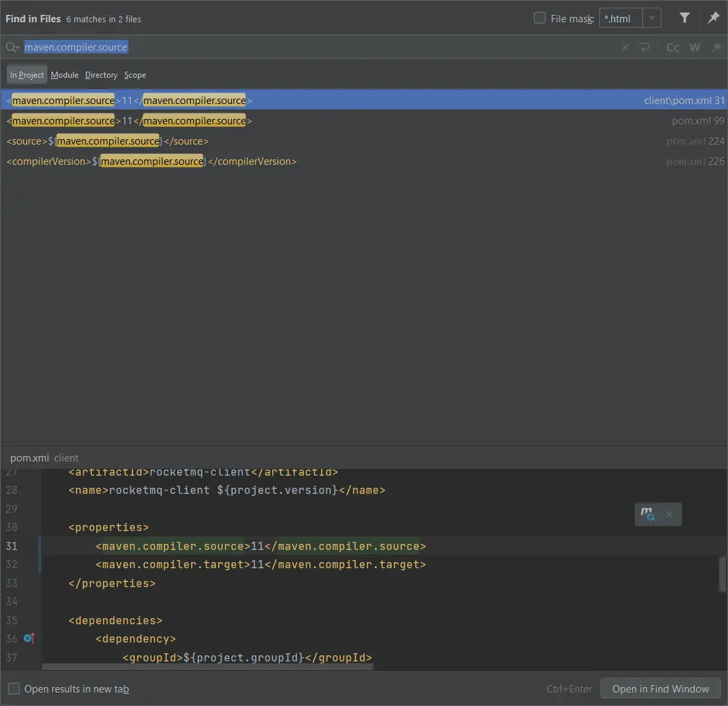Click the Load Maven Changes icon
Screen dimensions: 728x706
tap(648, 514)
